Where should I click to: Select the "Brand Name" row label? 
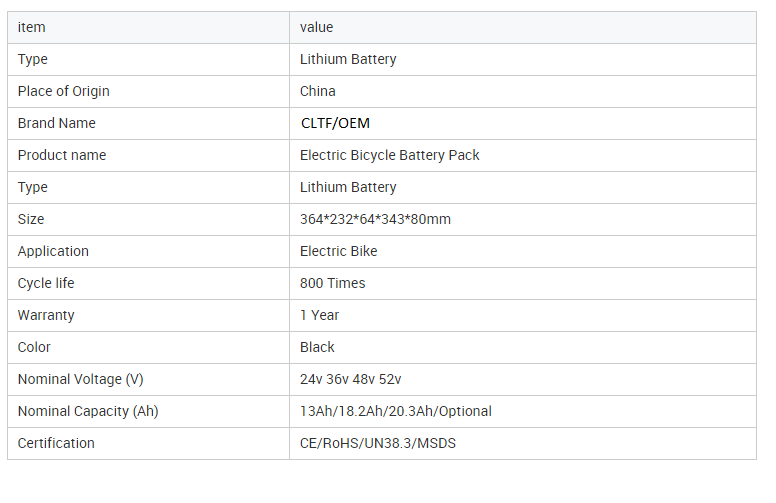coord(57,123)
